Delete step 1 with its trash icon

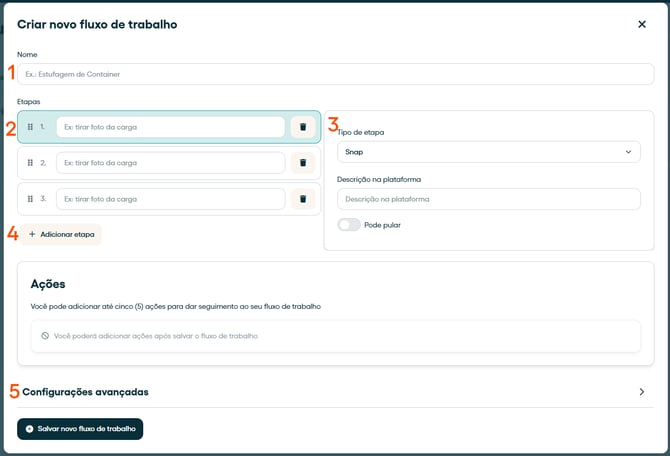(x=303, y=127)
